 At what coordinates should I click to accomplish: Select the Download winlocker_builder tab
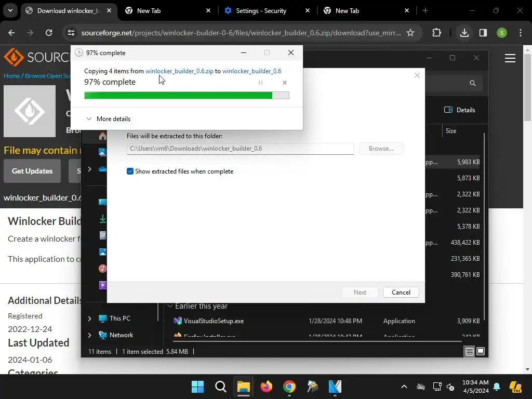coord(68,10)
